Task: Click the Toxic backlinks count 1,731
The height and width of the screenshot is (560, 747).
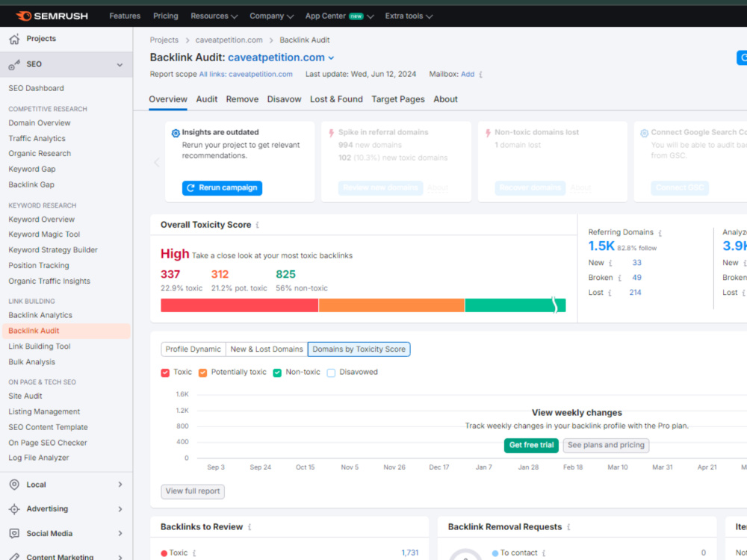Action: (x=409, y=553)
